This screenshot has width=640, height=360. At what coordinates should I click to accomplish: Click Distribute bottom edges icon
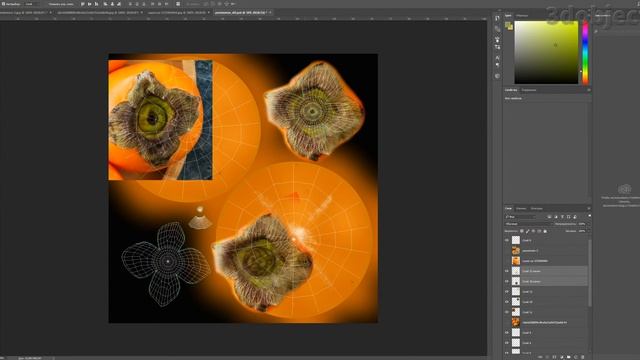pyautogui.click(x=144, y=4)
